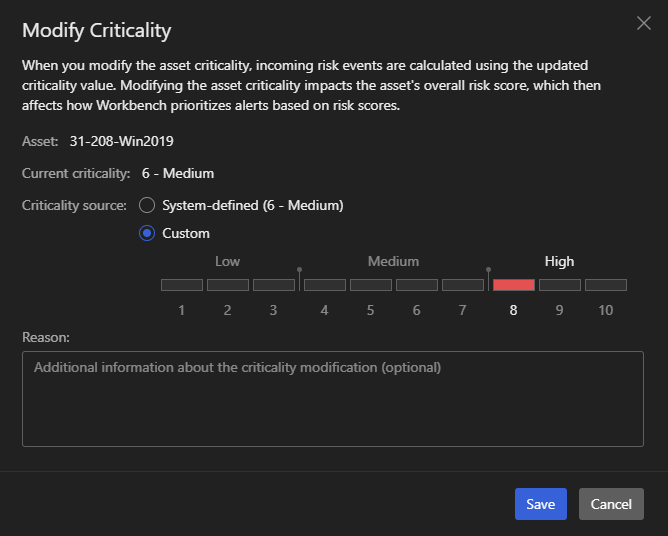Choose level 6 on criticality scale
The width and height of the screenshot is (668, 536).
click(417, 285)
